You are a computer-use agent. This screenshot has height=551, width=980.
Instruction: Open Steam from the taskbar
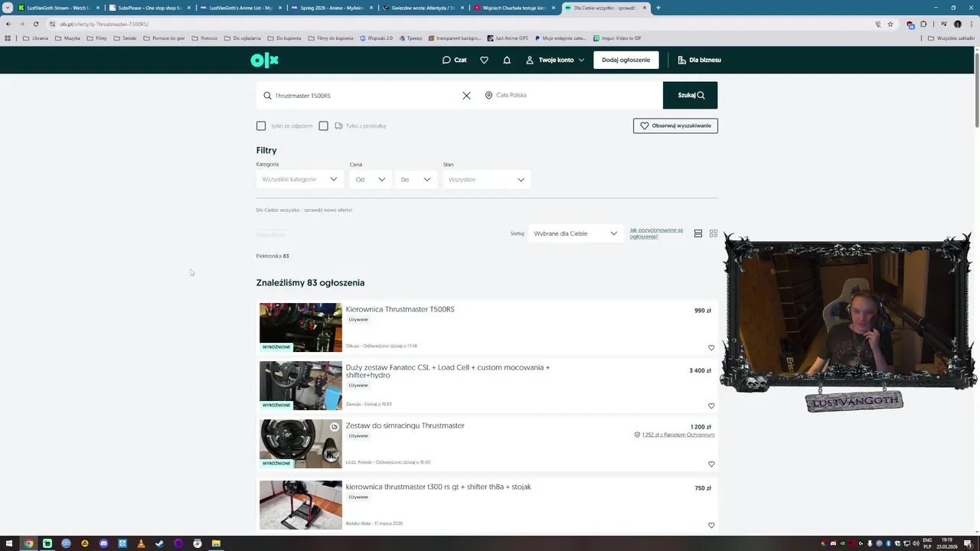coord(159,543)
